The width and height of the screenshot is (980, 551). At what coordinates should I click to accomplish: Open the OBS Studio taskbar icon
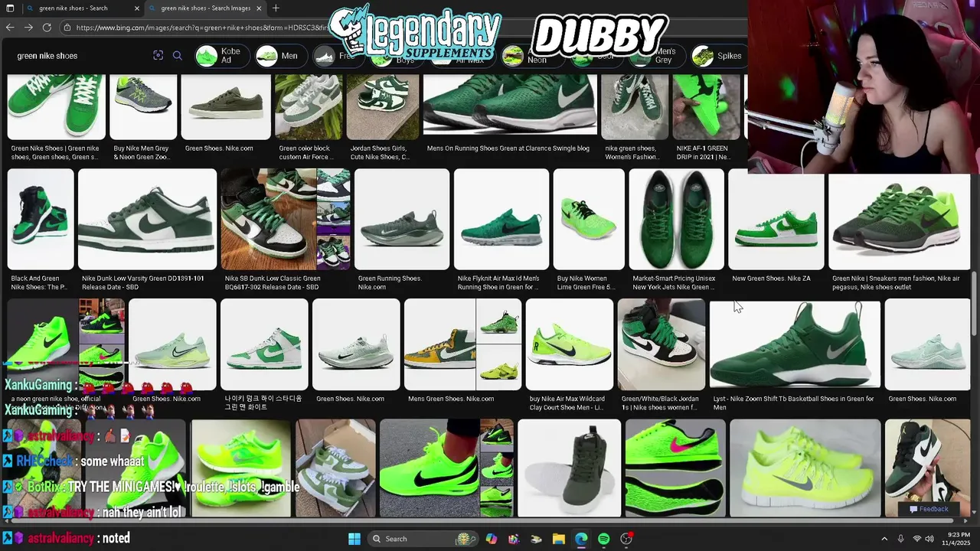(626, 539)
